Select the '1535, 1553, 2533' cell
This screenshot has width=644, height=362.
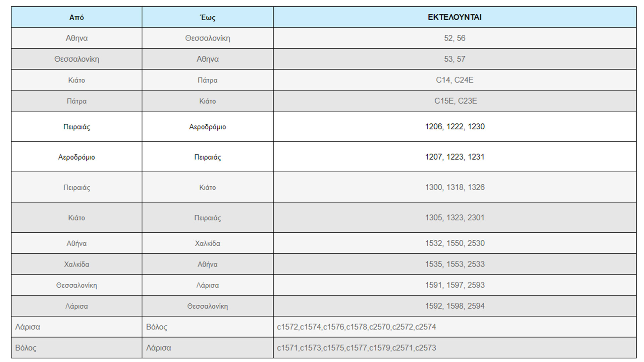(455, 264)
